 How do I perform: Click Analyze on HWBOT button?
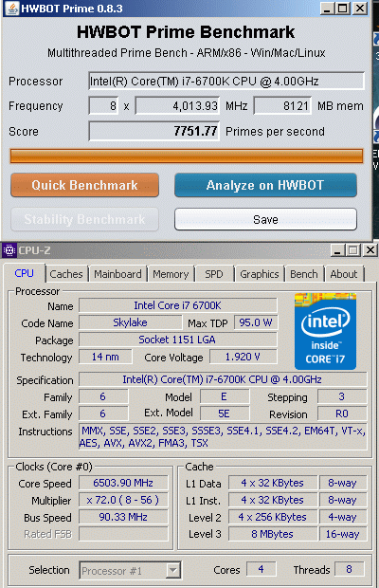[265, 185]
